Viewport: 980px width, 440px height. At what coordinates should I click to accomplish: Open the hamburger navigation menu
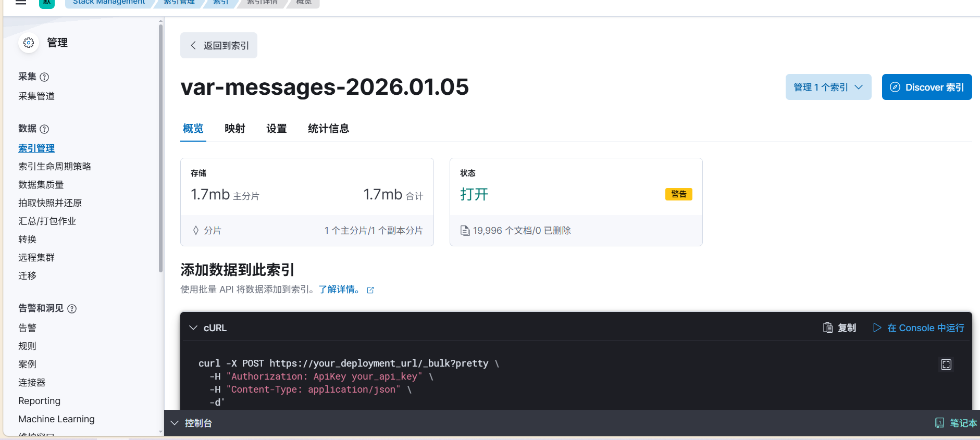click(x=21, y=2)
